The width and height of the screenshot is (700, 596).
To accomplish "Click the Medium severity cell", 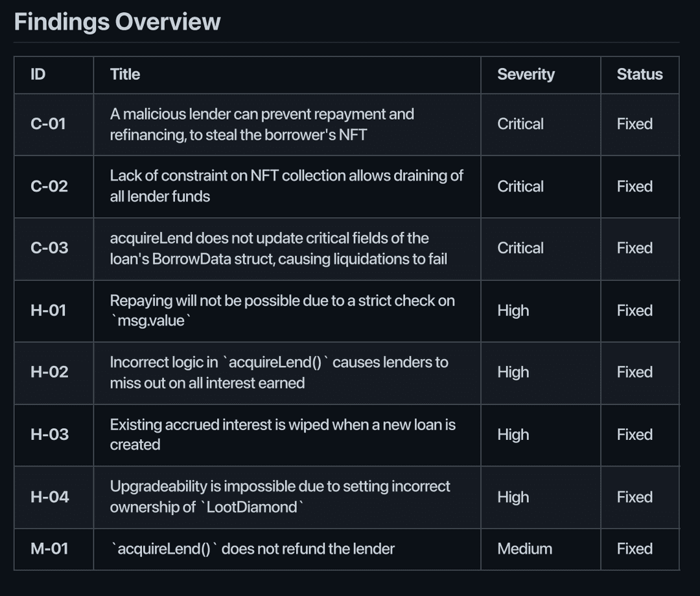I will click(524, 549).
